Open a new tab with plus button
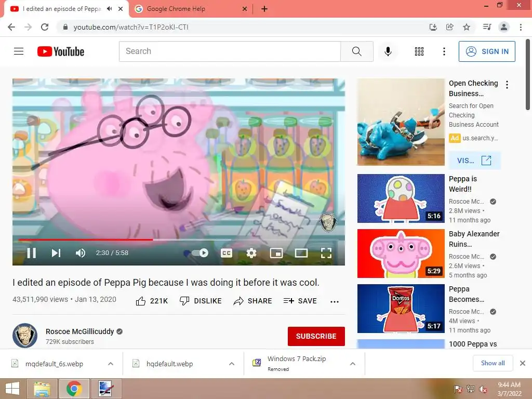This screenshot has width=532, height=399. [x=264, y=9]
